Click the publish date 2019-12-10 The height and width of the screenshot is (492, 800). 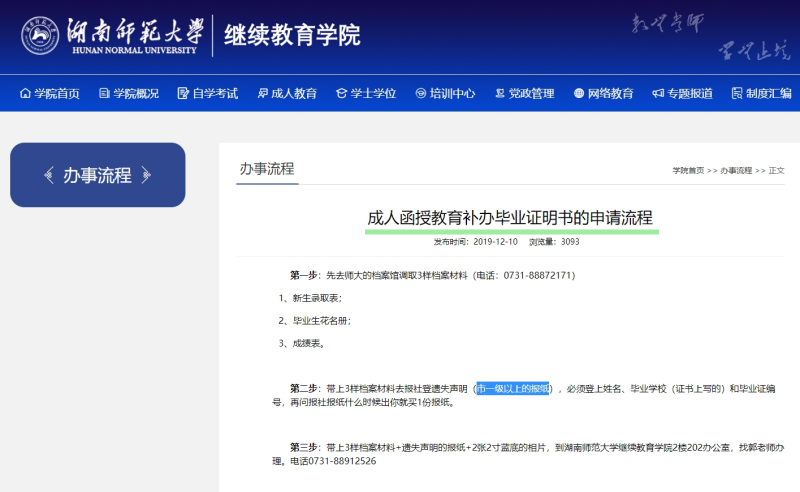click(495, 242)
